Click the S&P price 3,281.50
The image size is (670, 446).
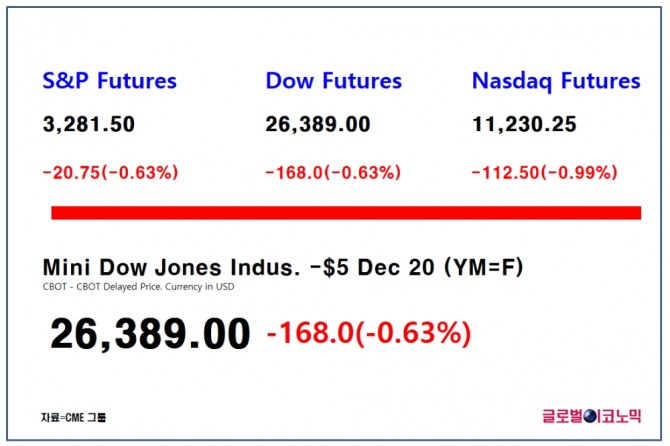point(88,125)
